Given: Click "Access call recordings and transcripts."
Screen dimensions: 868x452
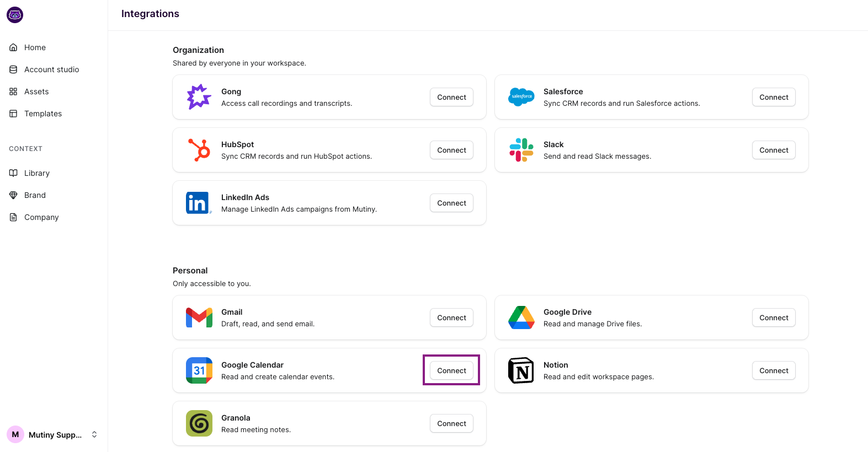Looking at the screenshot, I should pos(286,104).
